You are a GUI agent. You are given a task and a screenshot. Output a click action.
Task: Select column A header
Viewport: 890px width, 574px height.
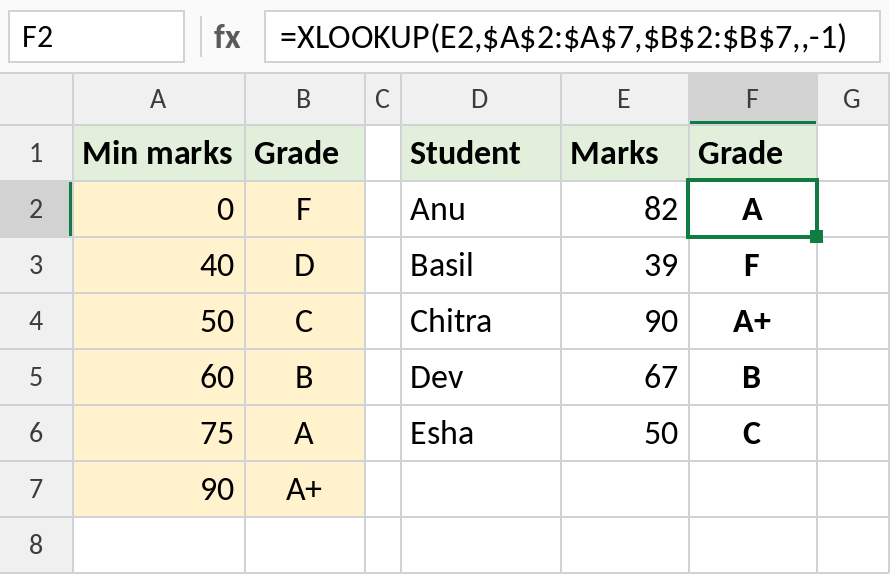tap(159, 99)
